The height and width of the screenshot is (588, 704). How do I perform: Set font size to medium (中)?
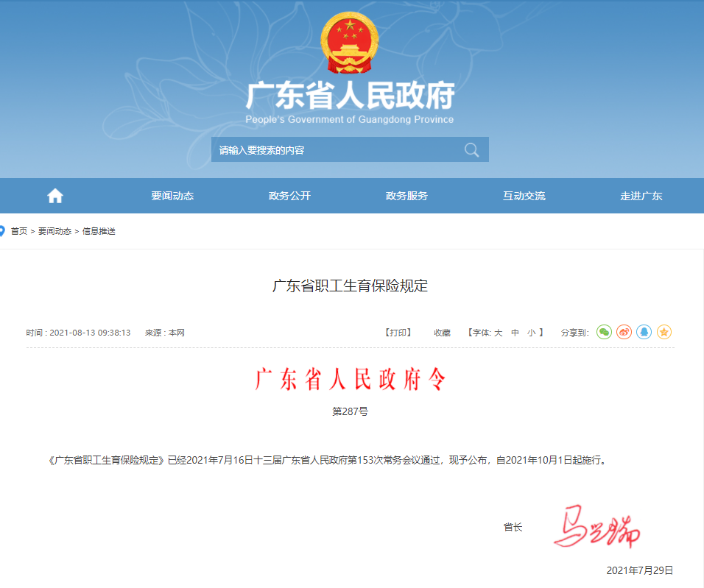(x=515, y=333)
